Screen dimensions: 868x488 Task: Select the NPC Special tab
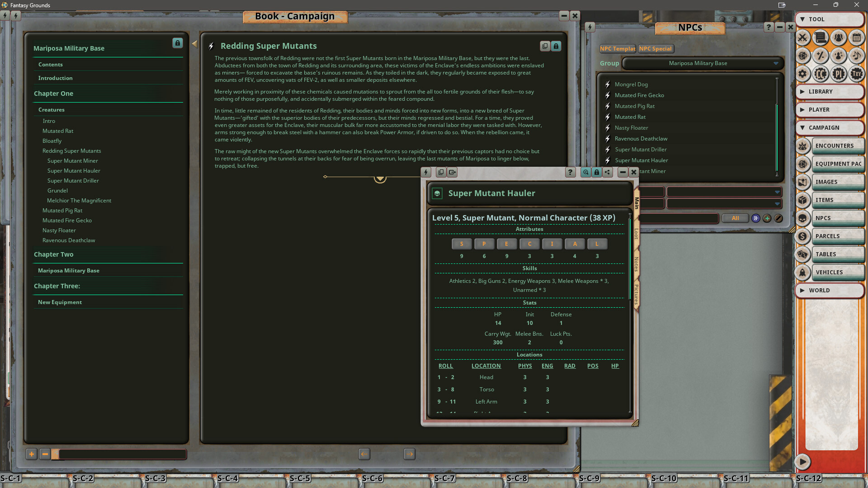[x=656, y=48]
